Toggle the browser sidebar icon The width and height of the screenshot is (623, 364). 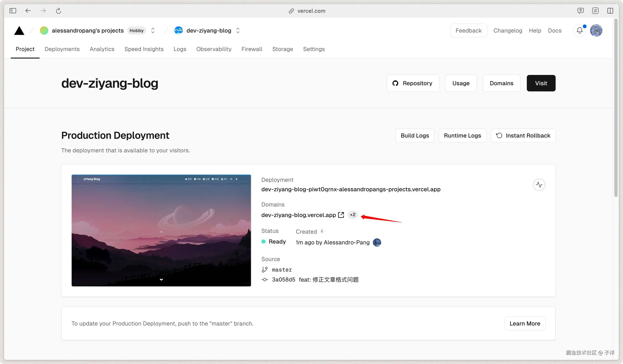tap(13, 11)
